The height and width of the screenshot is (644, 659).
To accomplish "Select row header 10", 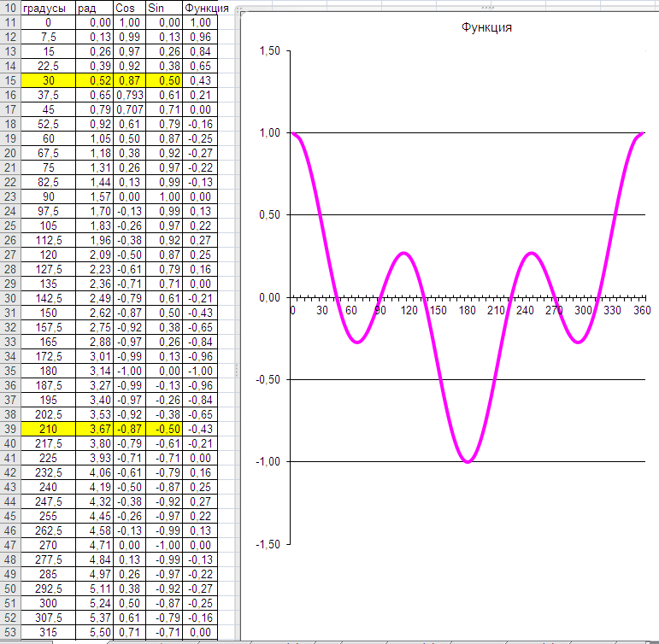I will coord(10,8).
